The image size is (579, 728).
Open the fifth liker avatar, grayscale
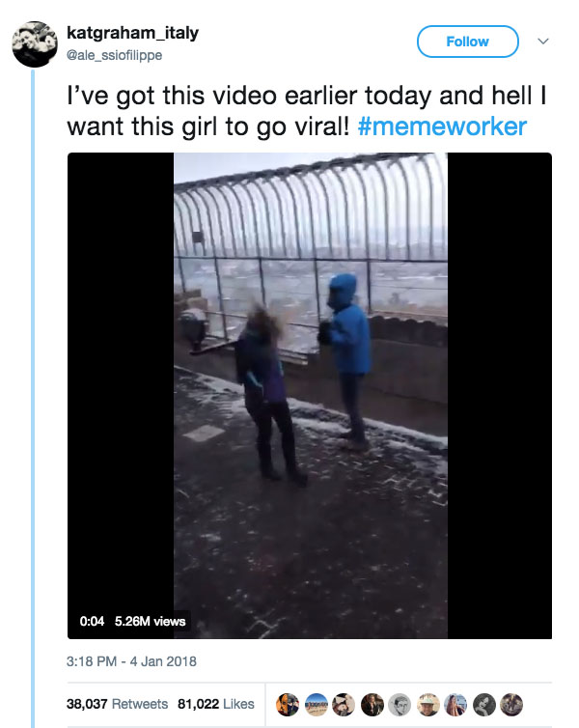(x=400, y=704)
